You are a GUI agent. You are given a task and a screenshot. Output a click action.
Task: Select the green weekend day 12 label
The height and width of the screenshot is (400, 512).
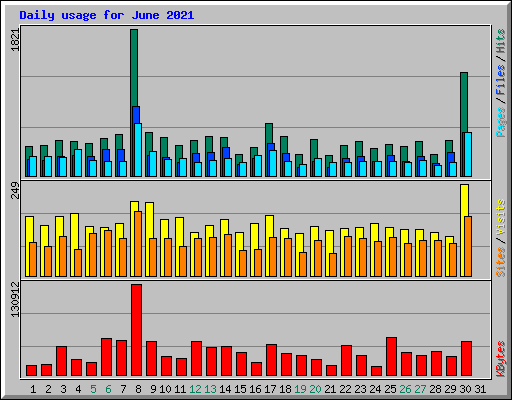tap(195, 389)
